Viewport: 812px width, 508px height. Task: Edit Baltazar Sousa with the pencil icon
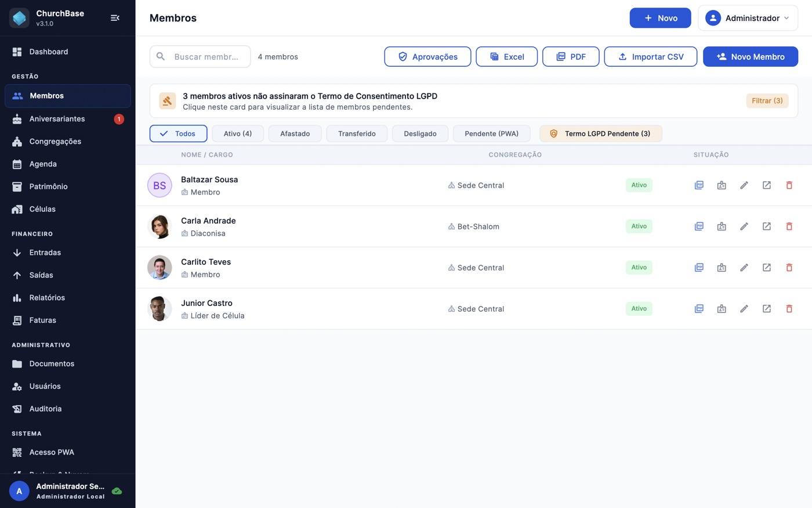click(744, 185)
